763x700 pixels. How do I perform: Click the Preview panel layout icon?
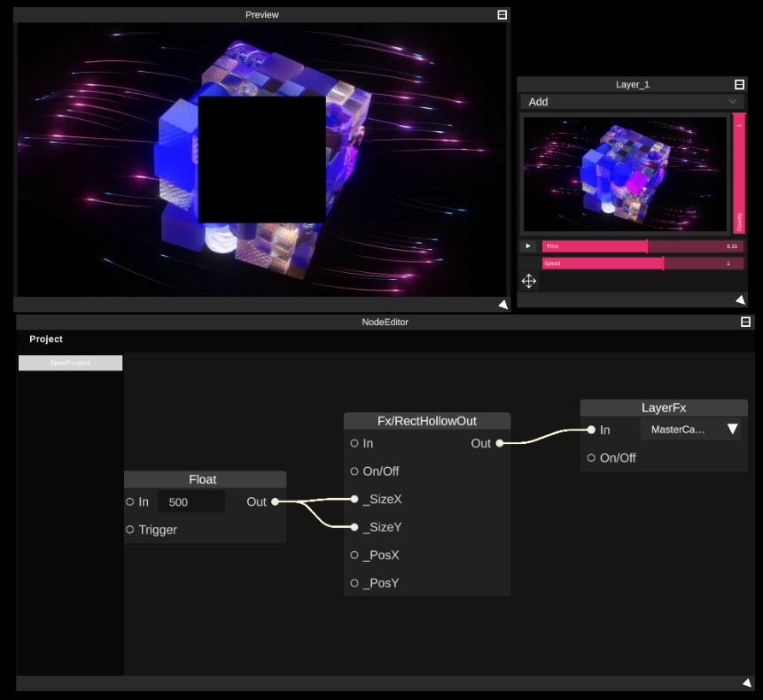coord(502,14)
